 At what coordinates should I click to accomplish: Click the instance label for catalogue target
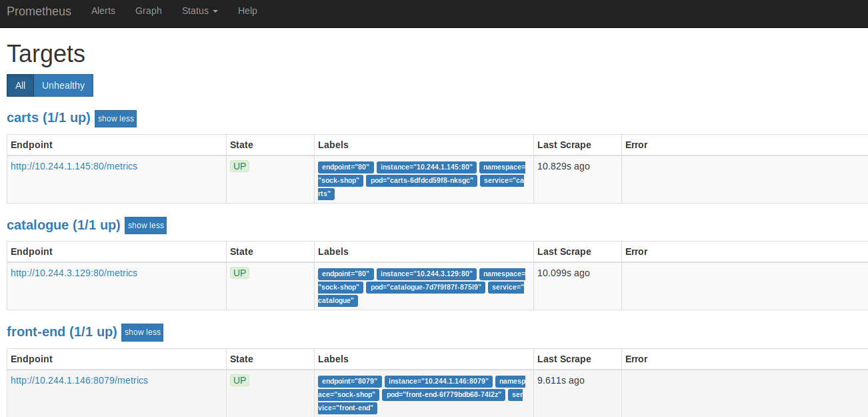(426, 274)
